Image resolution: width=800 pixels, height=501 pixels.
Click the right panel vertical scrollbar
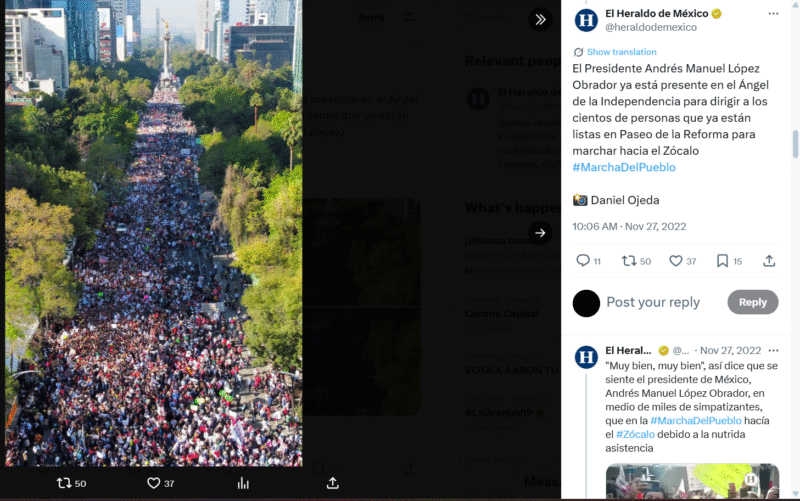pos(795,144)
